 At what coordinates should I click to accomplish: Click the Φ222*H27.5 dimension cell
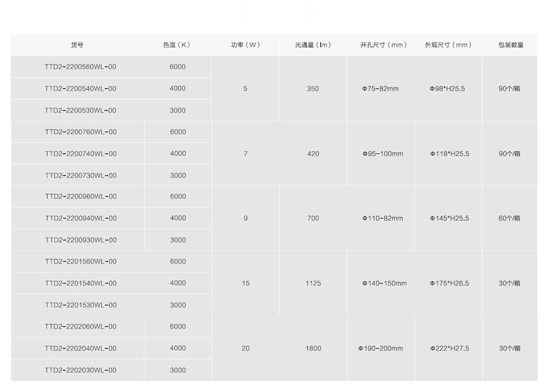pyautogui.click(x=450, y=349)
